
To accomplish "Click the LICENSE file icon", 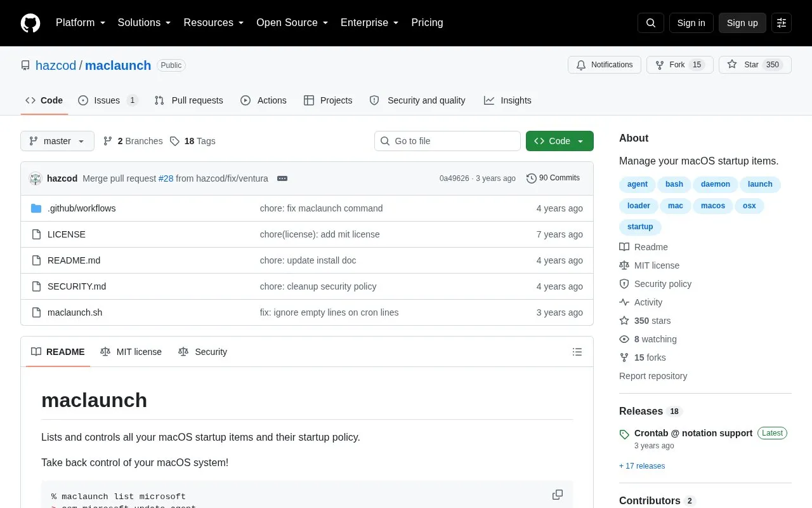I will coord(36,234).
